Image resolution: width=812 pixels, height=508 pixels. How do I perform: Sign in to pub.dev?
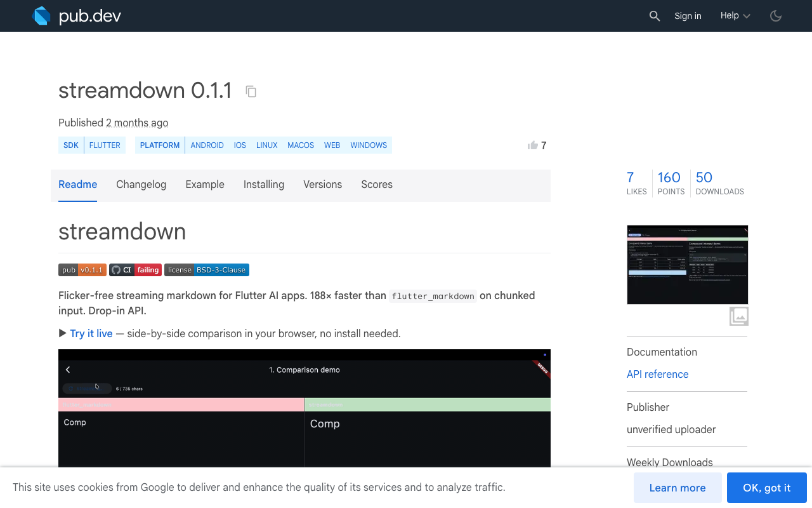[x=688, y=16]
